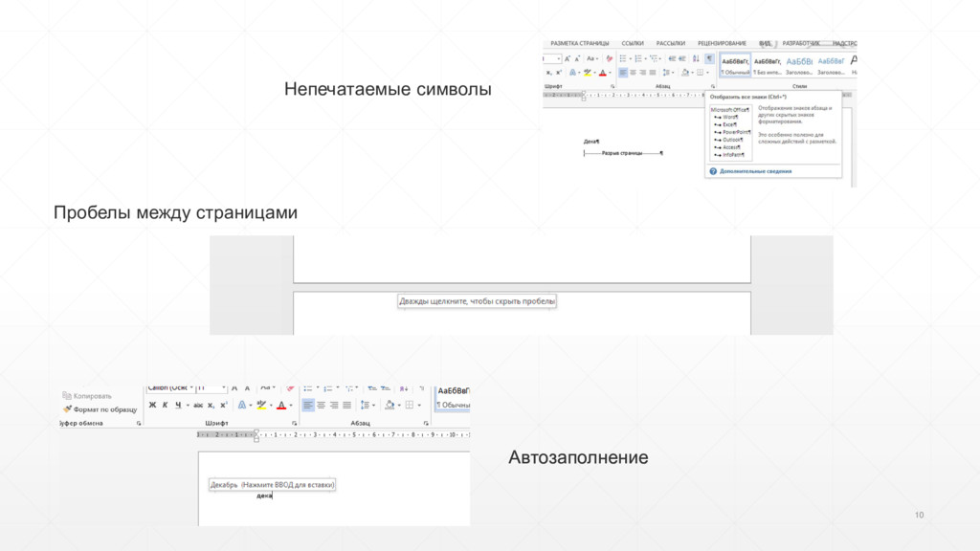Toggle Superscript in Автозаполнение screenshot
This screenshot has width=980, height=551.
pyautogui.click(x=224, y=405)
